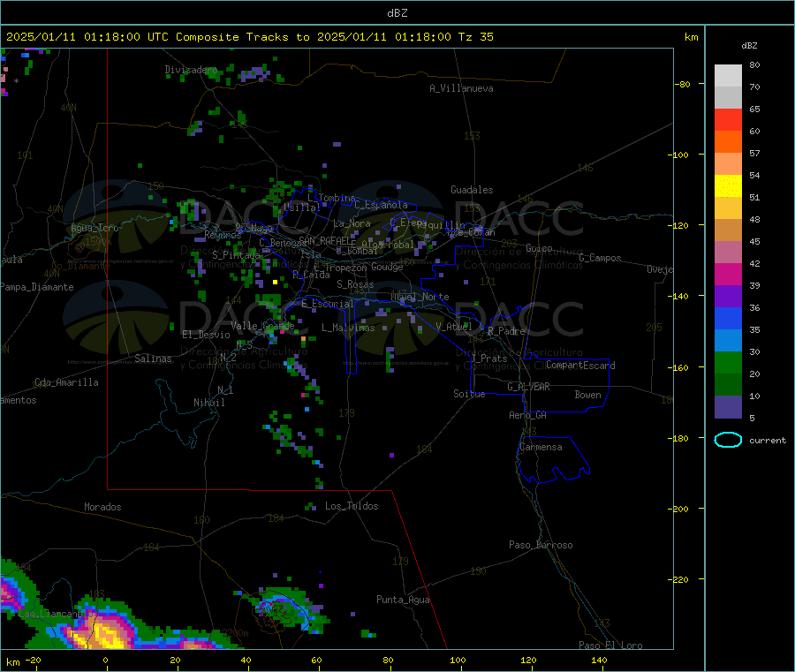Select the red legend swatch between 65 and 60
The image size is (795, 672).
coord(728,119)
